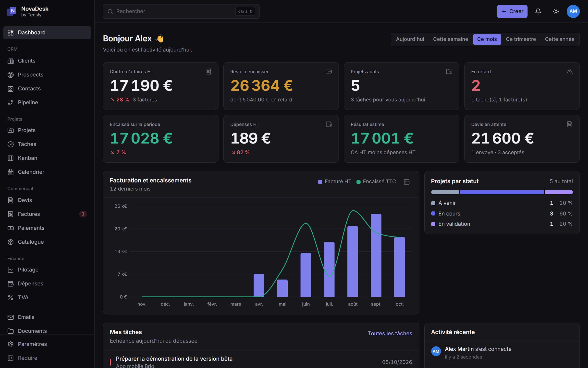Click the En cours segment of status bar
This screenshot has width=588, height=368.
(502, 192)
